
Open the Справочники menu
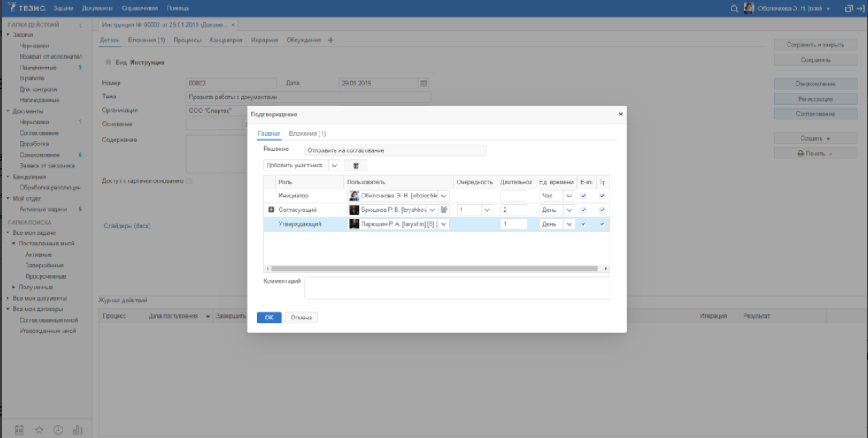click(x=139, y=8)
